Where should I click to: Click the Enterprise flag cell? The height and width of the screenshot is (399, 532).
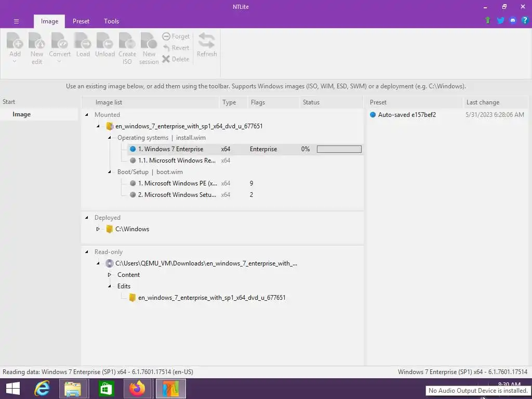(x=263, y=149)
